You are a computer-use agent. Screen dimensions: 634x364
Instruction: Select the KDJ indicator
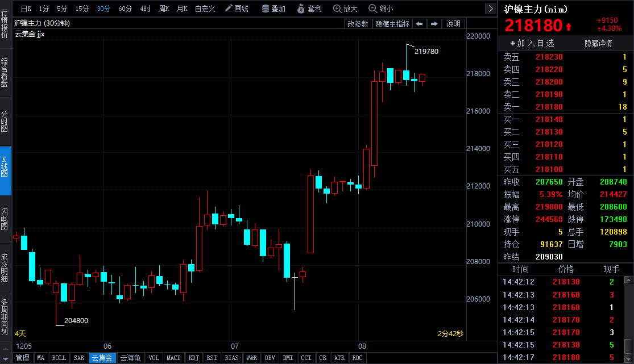click(194, 358)
